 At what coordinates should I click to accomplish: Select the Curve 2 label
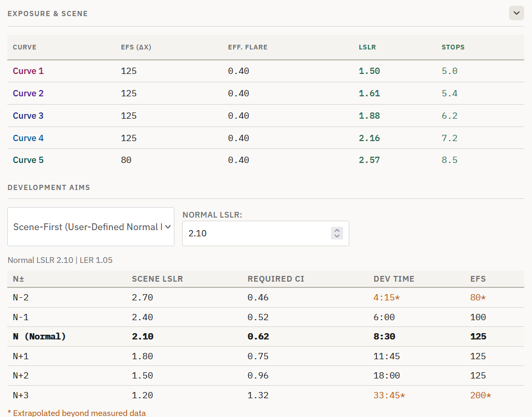pyautogui.click(x=28, y=94)
